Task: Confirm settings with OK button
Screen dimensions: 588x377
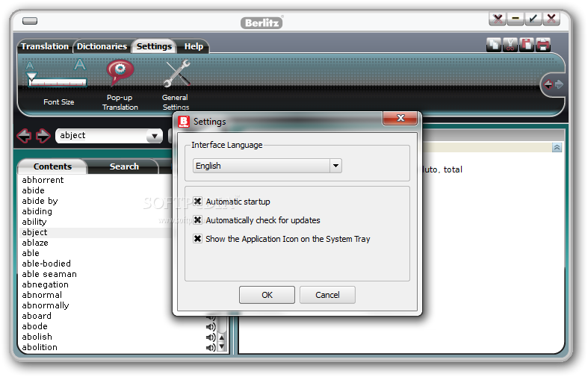Action: (x=267, y=295)
